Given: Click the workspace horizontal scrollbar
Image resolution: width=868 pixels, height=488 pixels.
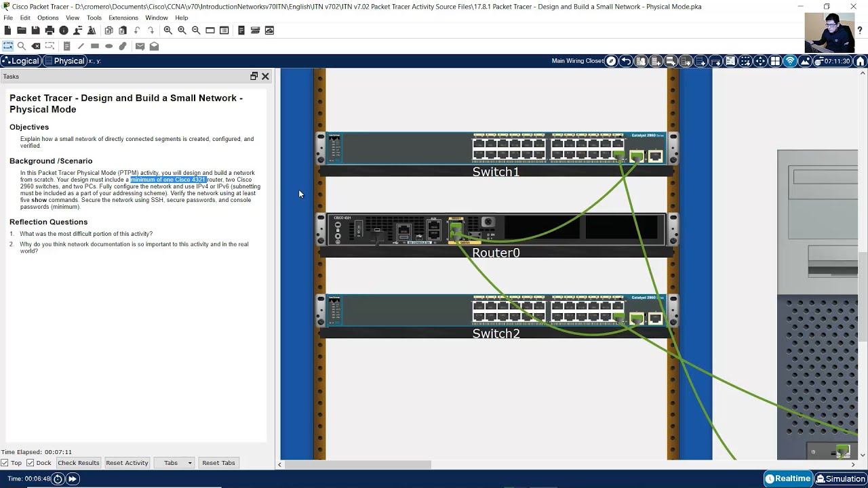Looking at the screenshot, I should tap(358, 464).
